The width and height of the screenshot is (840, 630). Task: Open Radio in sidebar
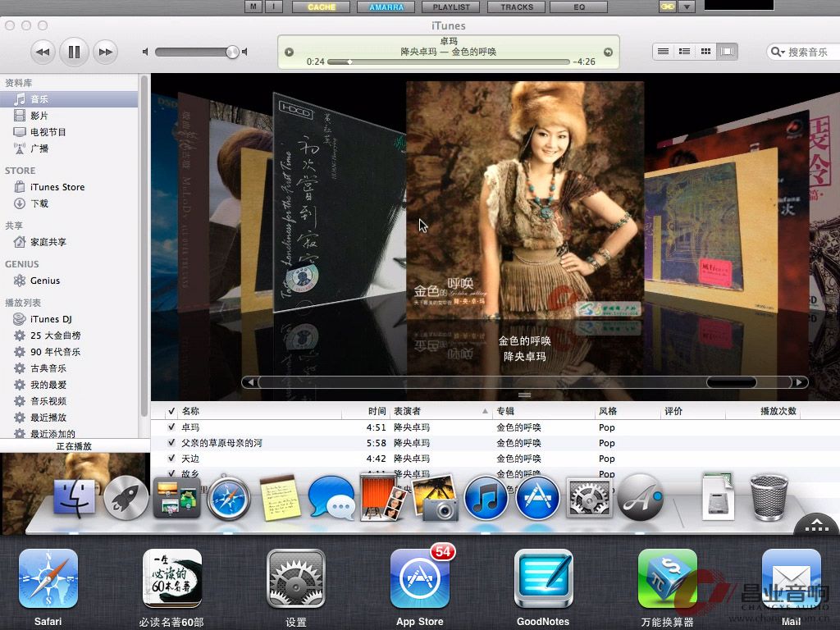click(x=69, y=148)
